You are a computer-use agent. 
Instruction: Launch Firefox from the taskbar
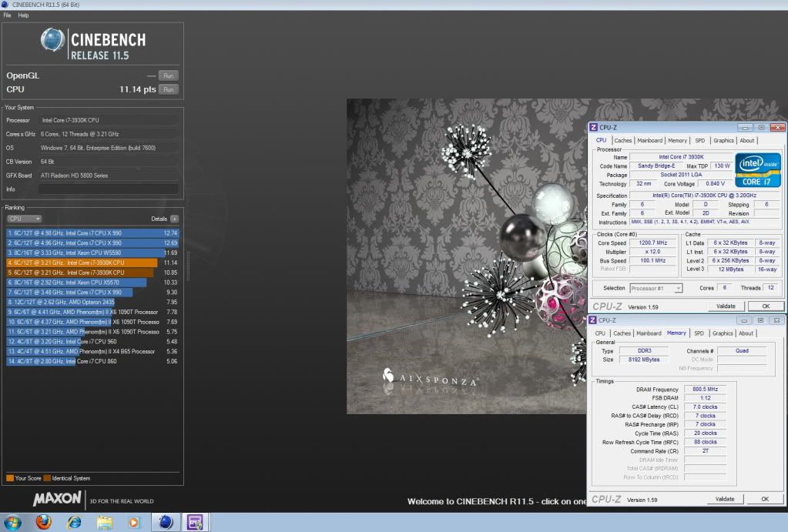click(x=44, y=523)
